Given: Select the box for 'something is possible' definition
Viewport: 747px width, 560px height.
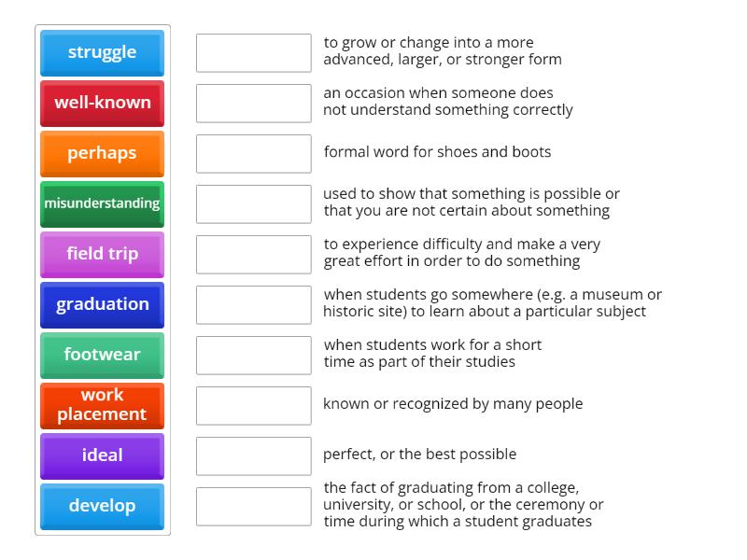Looking at the screenshot, I should coord(253,204).
